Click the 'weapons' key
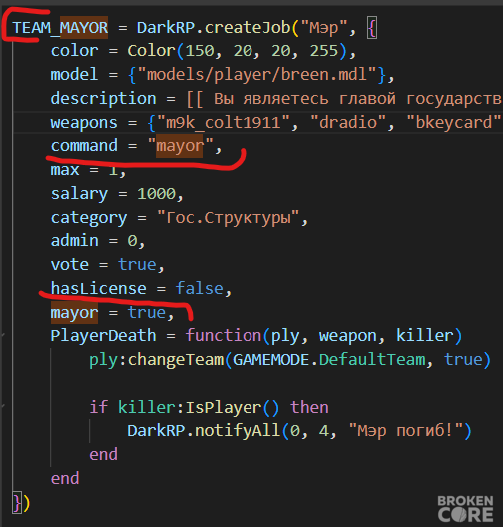 pyautogui.click(x=84, y=123)
